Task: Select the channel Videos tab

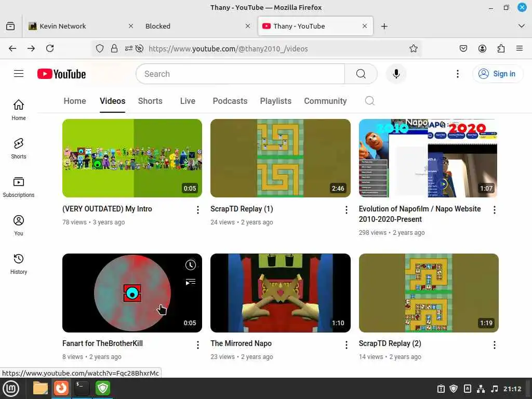Action: [x=112, y=101]
